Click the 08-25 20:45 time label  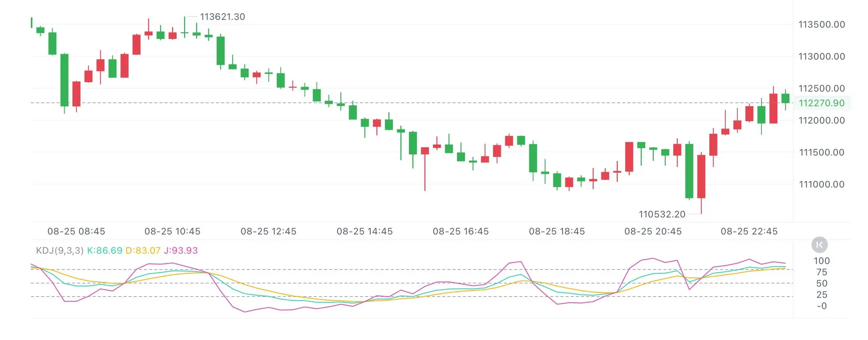(653, 231)
